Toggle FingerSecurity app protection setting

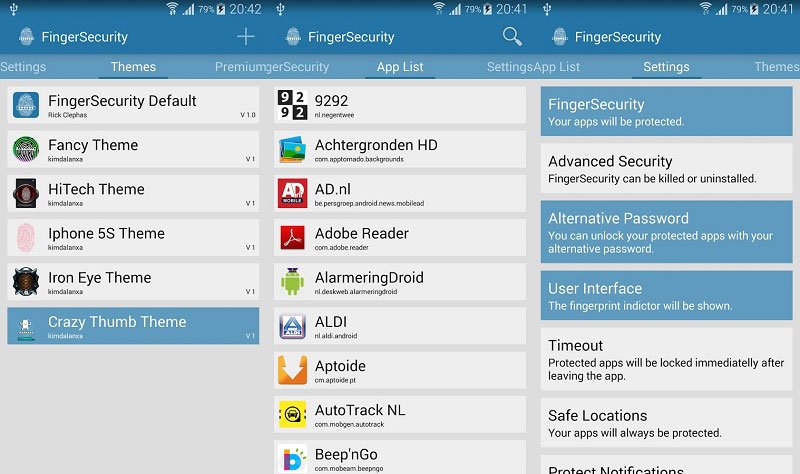click(666, 111)
